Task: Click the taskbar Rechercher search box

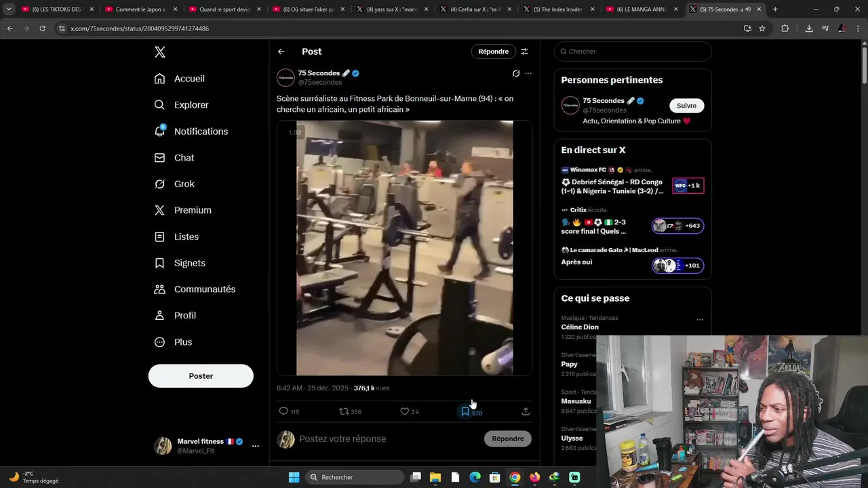Action: (x=354, y=477)
